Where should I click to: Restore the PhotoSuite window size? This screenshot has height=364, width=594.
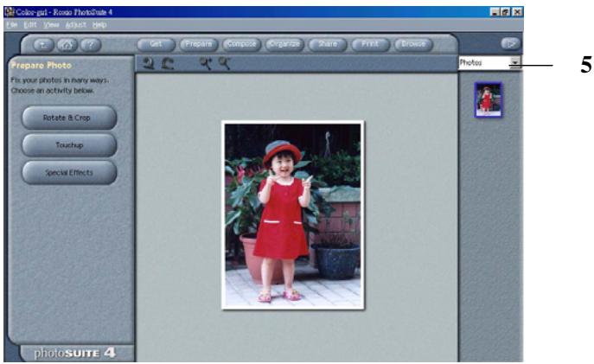pyautogui.click(x=505, y=12)
